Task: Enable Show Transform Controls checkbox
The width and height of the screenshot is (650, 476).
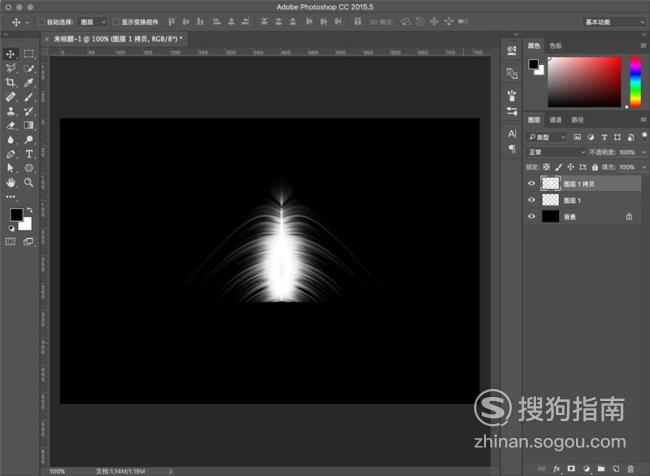Action: pyautogui.click(x=116, y=22)
